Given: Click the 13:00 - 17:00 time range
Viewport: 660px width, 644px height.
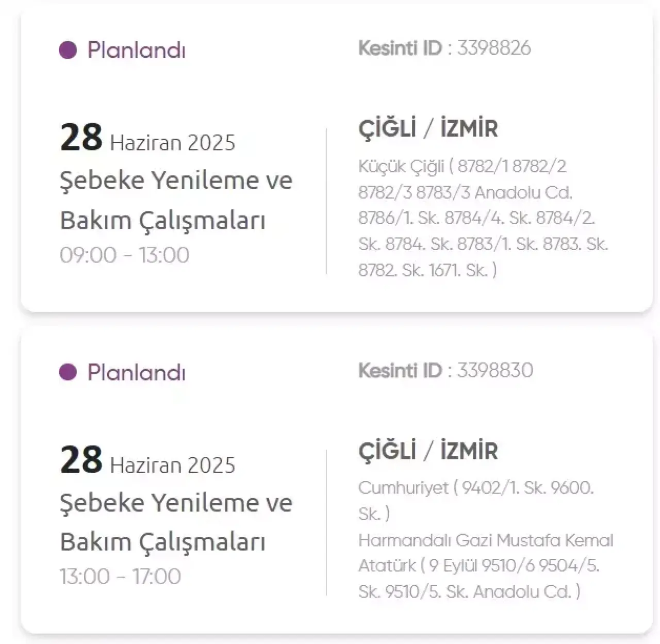Looking at the screenshot, I should [120, 576].
